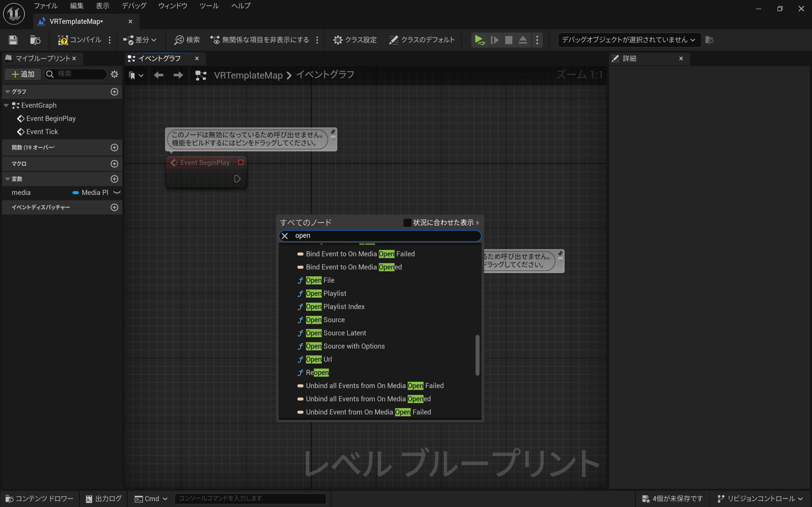This screenshot has height=507, width=812.
Task: Toggle the context sensitive checkbox
Action: (x=407, y=223)
